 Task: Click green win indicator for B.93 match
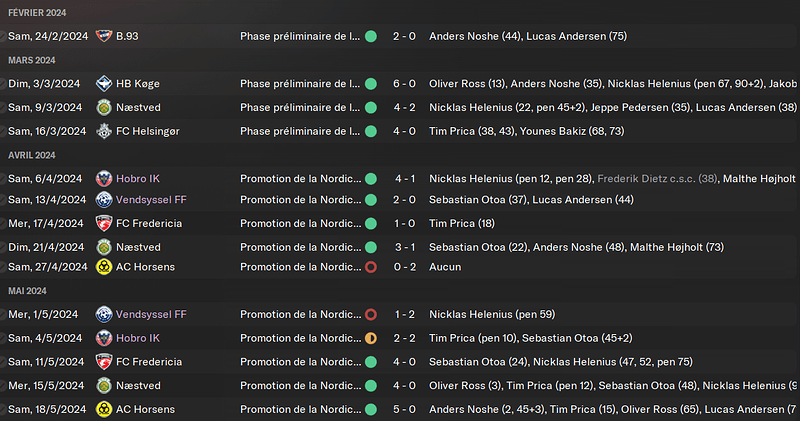coord(371,36)
